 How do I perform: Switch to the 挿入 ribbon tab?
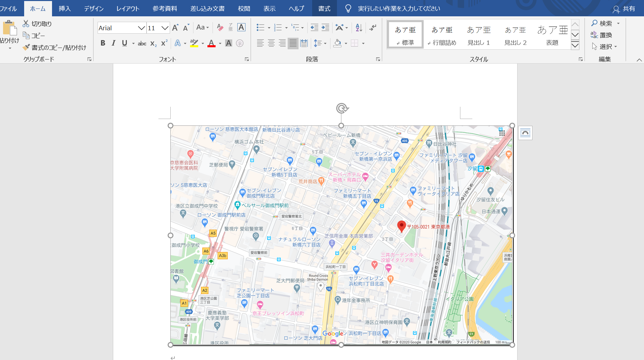[65, 8]
